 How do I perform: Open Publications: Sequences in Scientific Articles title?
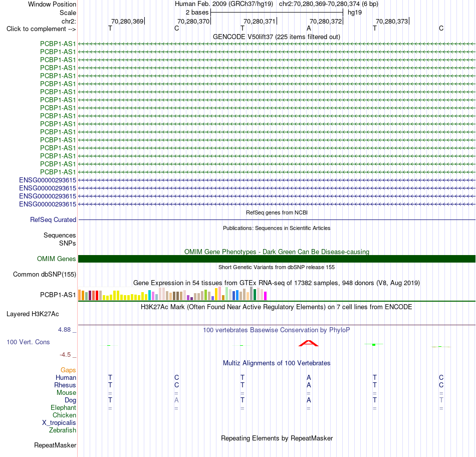coord(277,228)
